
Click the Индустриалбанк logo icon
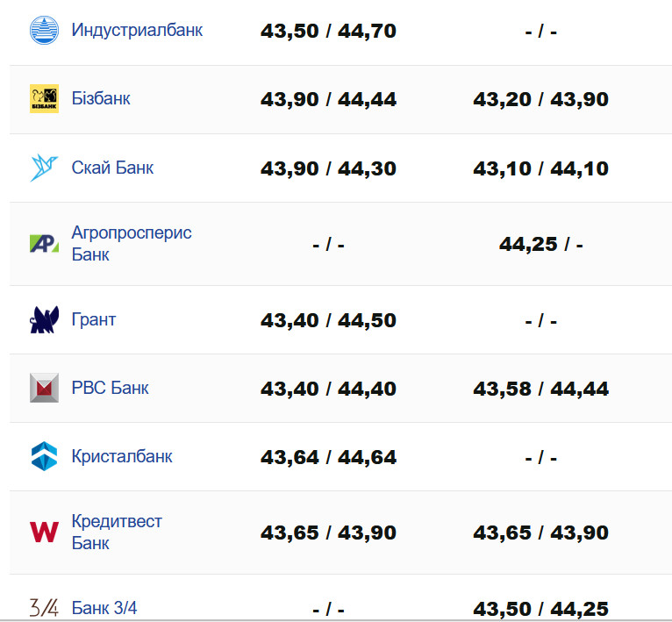click(44, 31)
